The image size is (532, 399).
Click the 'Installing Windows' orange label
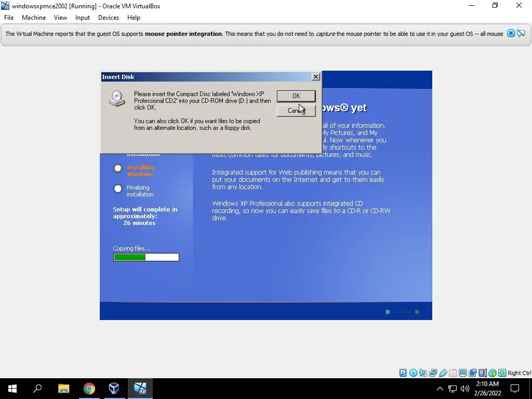(140, 170)
